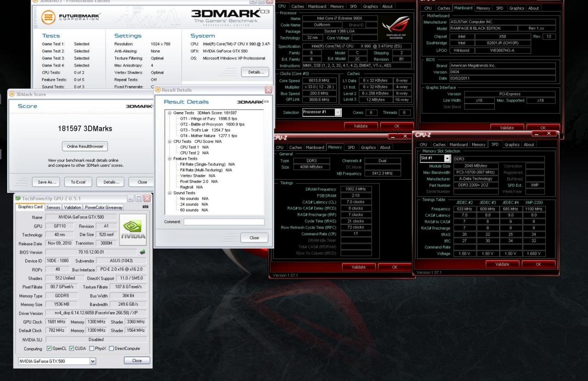Click the 3DMark03 logo in the main window
This screenshot has height=381, width=588.
pos(230,17)
